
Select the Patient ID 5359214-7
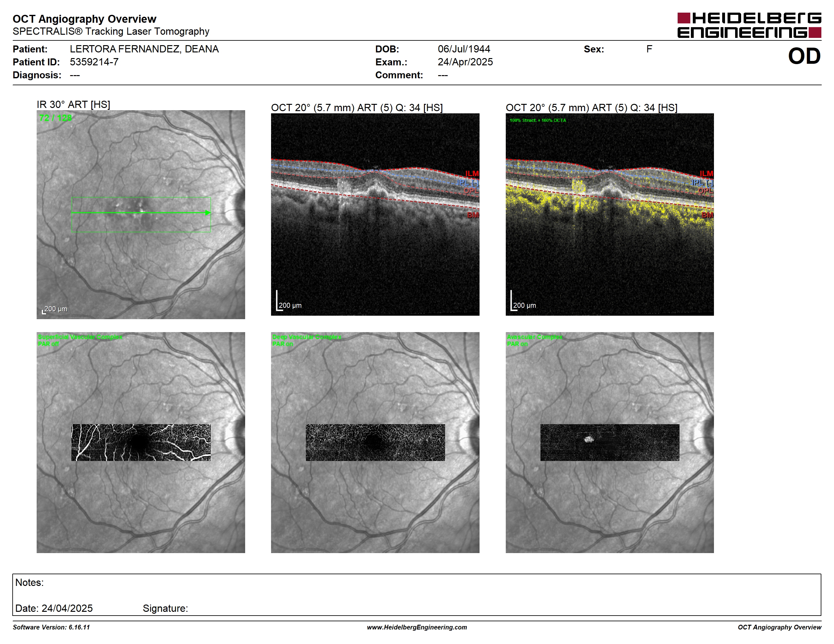[x=94, y=62]
